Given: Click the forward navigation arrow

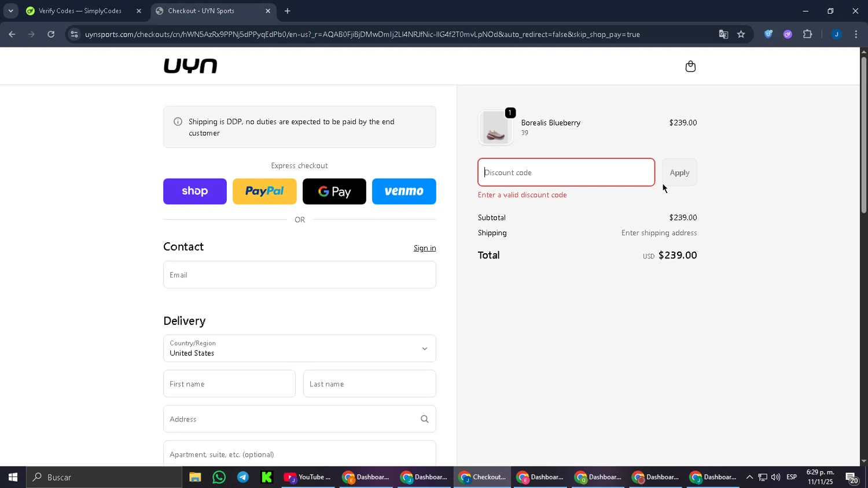Looking at the screenshot, I should pos(31,34).
